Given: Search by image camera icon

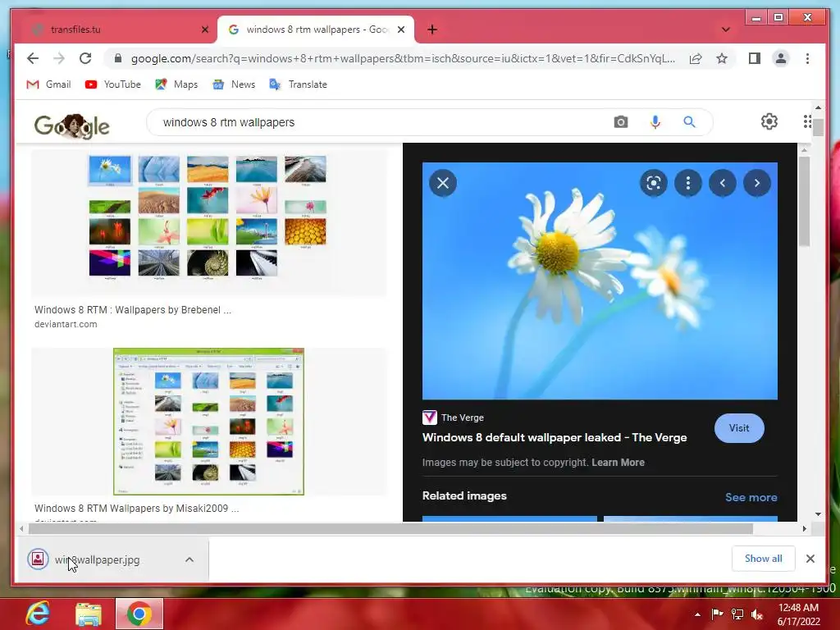Looking at the screenshot, I should 620,122.
